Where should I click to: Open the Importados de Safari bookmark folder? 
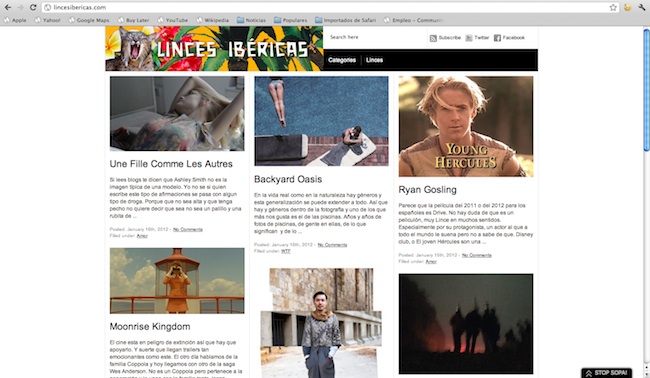(345, 20)
